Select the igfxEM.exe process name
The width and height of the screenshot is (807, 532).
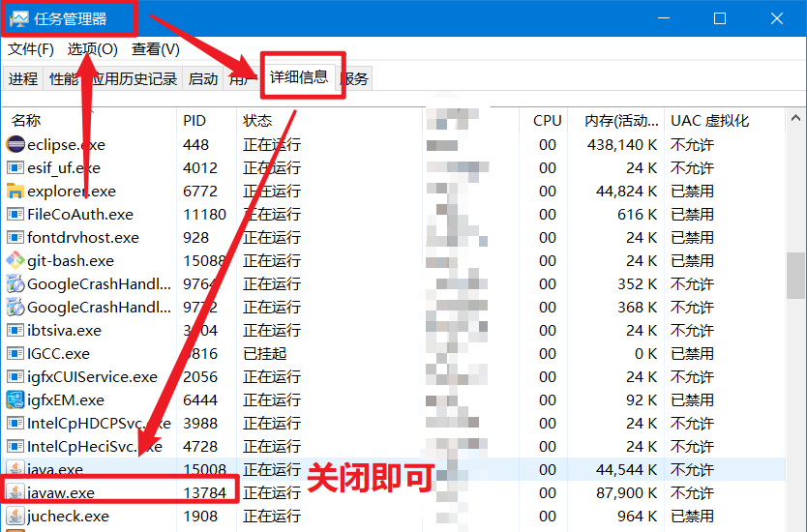(66, 399)
